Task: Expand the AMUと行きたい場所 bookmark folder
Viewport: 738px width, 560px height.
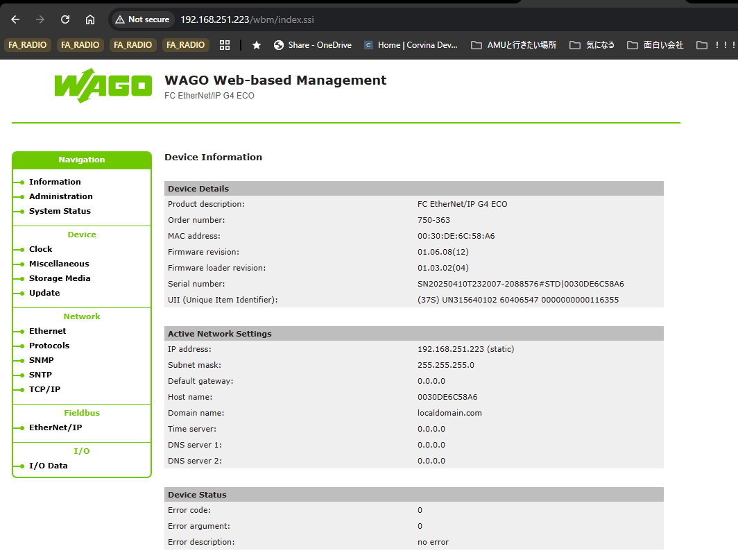Action: coord(513,45)
